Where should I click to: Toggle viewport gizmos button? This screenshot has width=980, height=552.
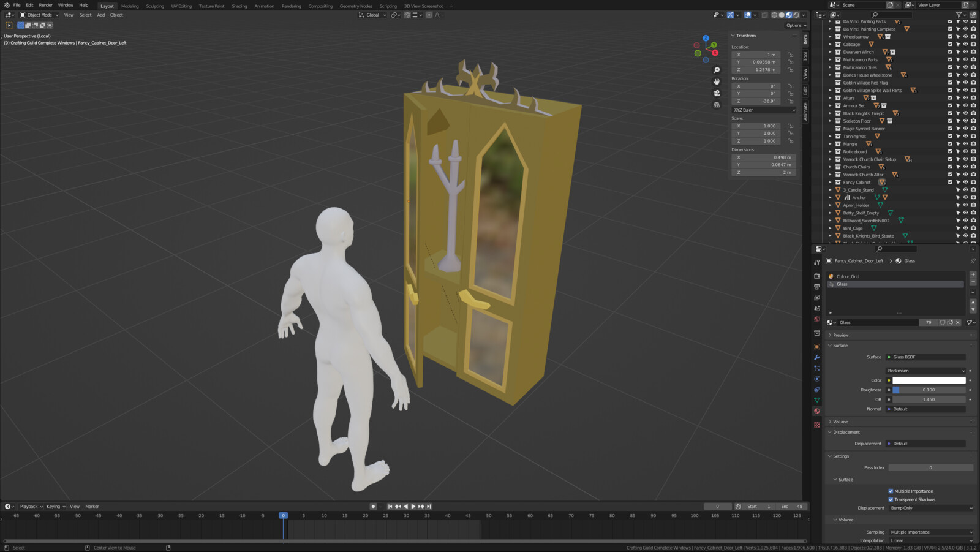pyautogui.click(x=730, y=15)
